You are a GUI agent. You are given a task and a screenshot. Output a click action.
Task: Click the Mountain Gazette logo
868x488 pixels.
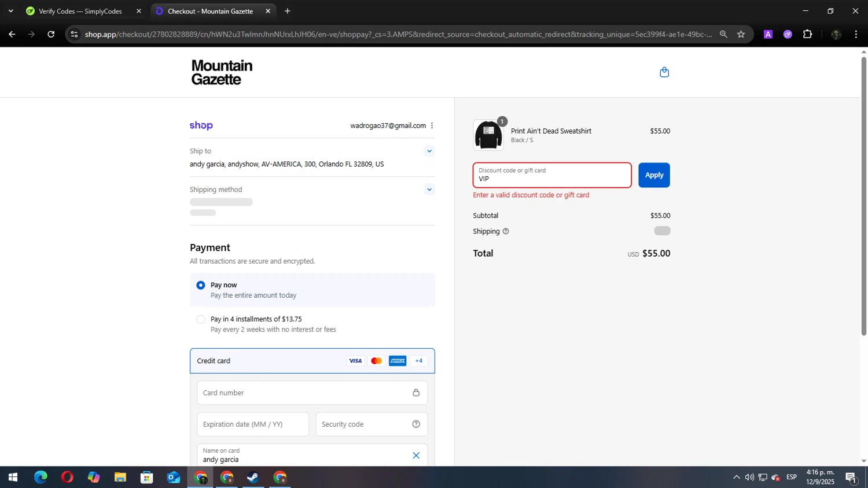pyautogui.click(x=222, y=72)
